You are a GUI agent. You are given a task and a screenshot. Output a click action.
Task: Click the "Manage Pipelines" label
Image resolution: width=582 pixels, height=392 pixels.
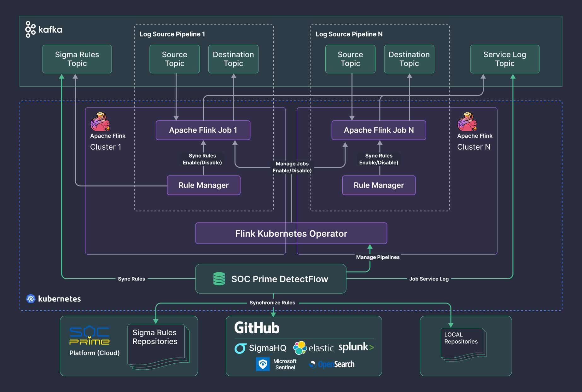[378, 257]
